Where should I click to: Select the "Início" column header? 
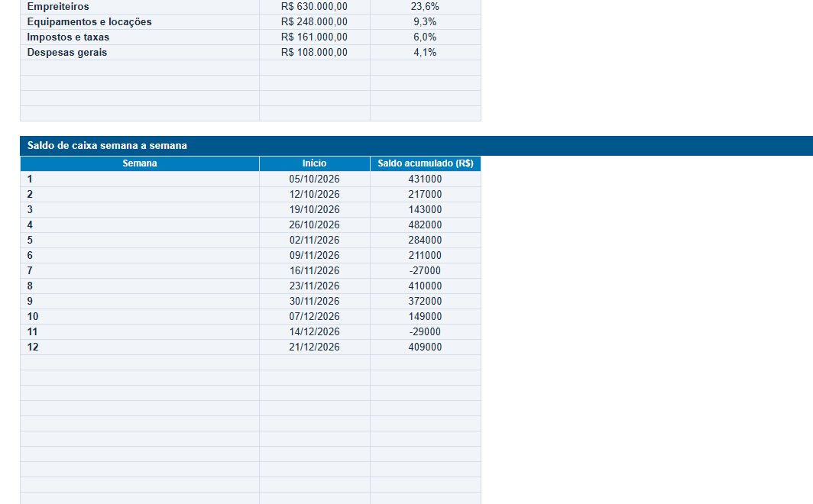[315, 163]
